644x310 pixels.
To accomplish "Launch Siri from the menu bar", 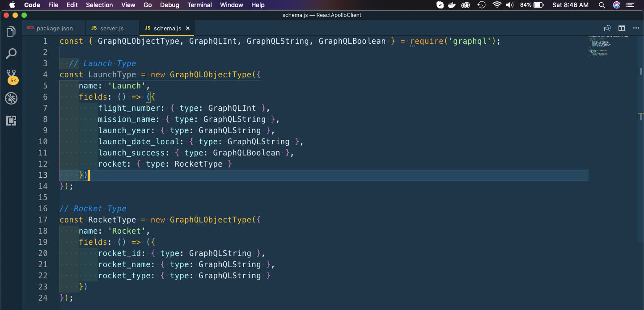I will tap(617, 5).
